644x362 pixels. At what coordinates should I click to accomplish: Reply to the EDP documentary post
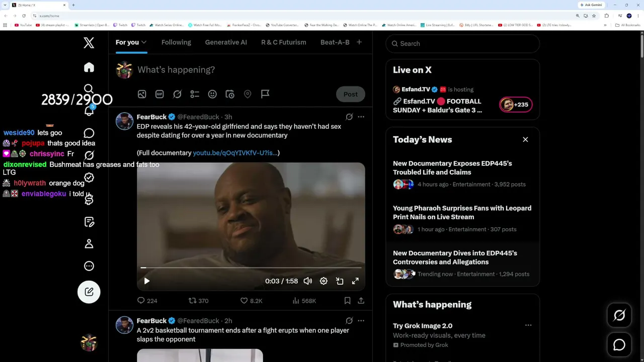click(147, 301)
